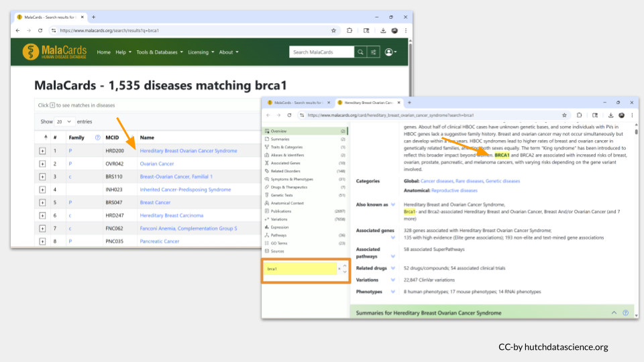Image resolution: width=644 pixels, height=362 pixels.
Task: Select Associated Genes in the card sidebar
Action: click(x=305, y=163)
